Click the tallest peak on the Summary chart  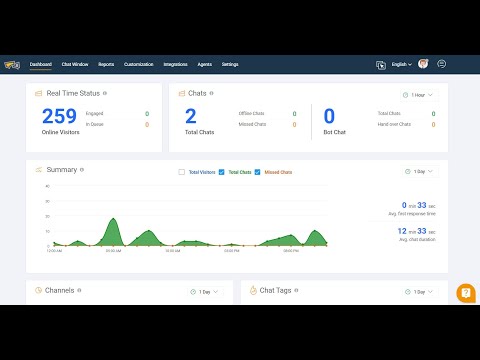113,219
